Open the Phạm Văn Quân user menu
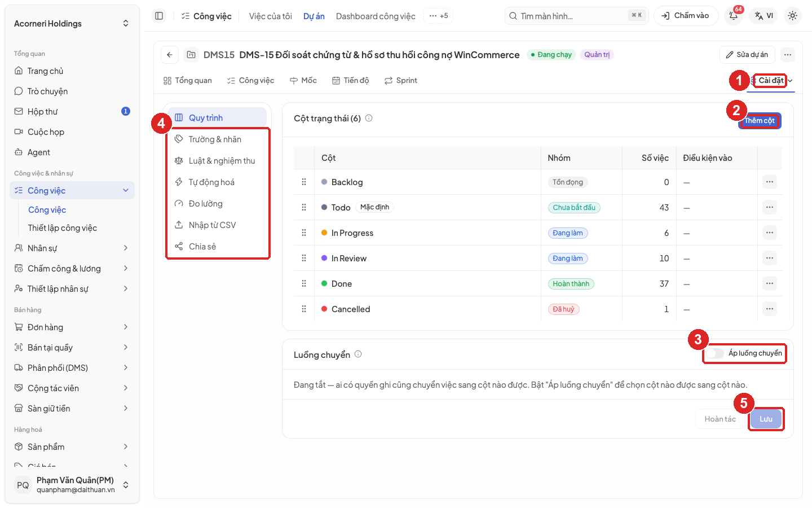This screenshot has height=508, width=812. click(72, 485)
